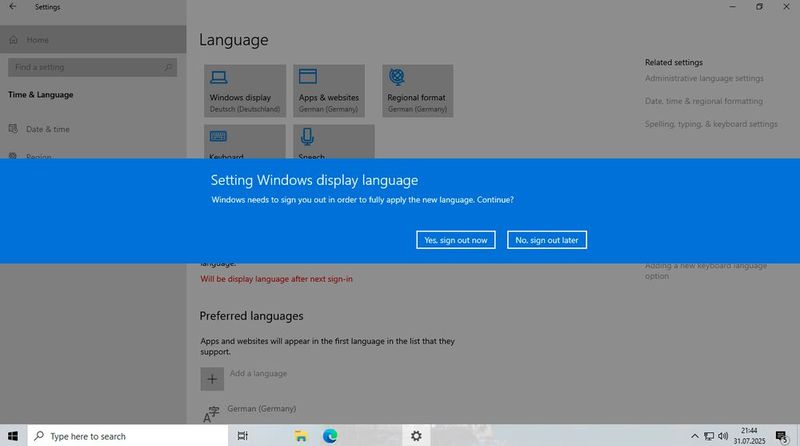800x446 pixels.
Task: Click the Date & time sidebar icon
Action: (x=13, y=129)
